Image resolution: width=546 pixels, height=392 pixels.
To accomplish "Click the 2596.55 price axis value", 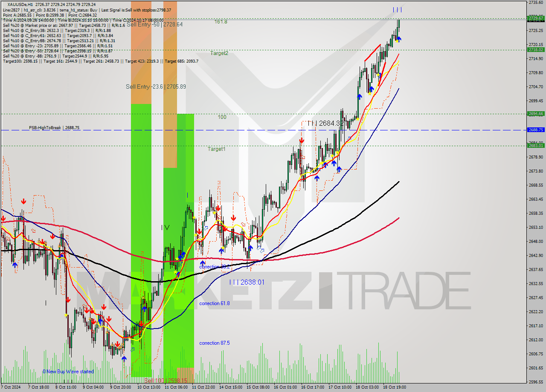I will point(536,382).
